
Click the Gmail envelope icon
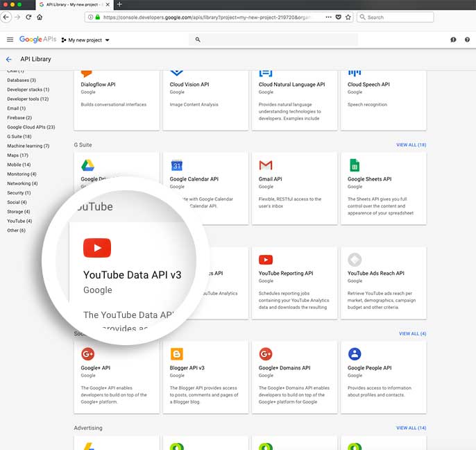[266, 165]
